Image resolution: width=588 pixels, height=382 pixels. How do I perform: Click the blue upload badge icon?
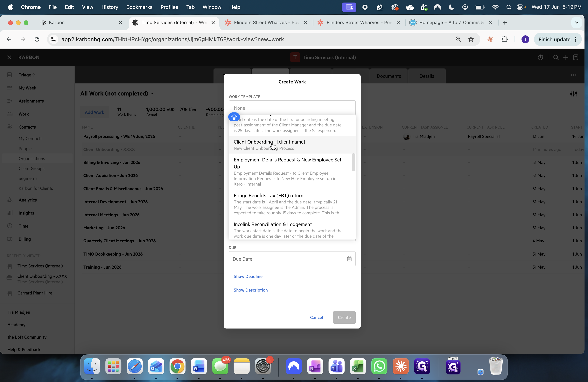[x=234, y=117]
